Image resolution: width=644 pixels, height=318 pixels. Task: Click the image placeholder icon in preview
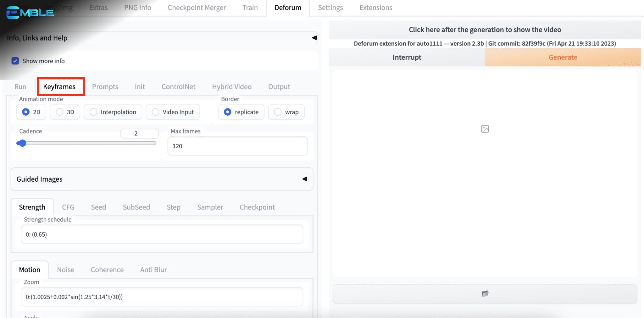(x=485, y=129)
